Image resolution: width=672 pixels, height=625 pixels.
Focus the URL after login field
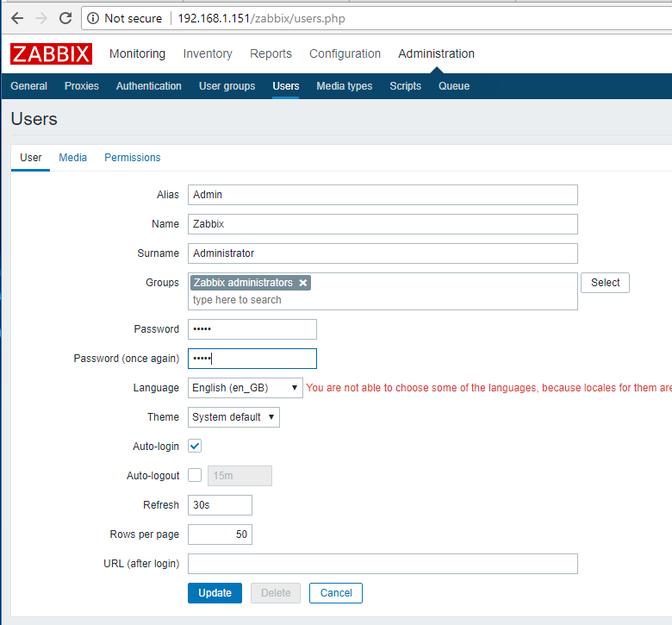(383, 564)
